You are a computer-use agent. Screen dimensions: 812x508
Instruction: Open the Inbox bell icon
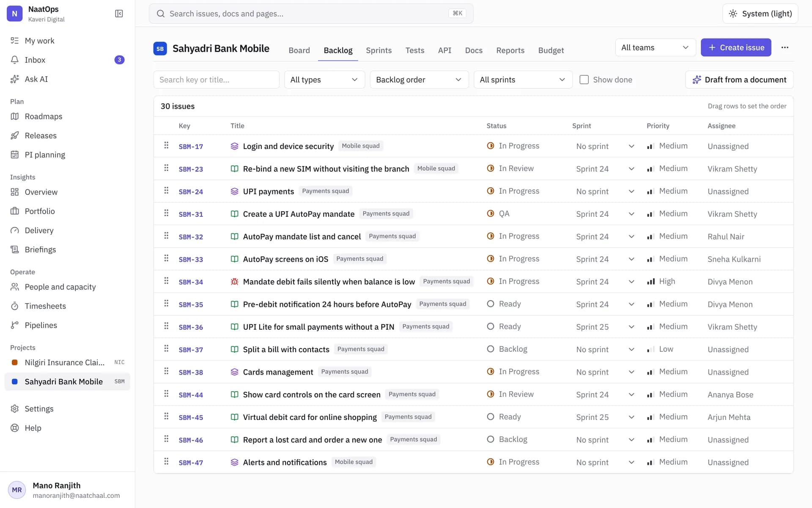coord(15,60)
